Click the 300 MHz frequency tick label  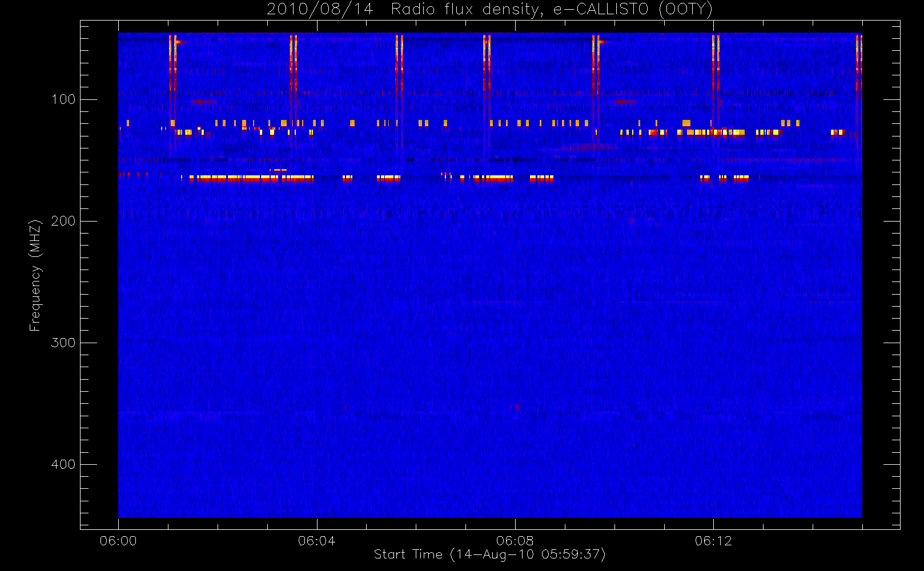point(63,343)
